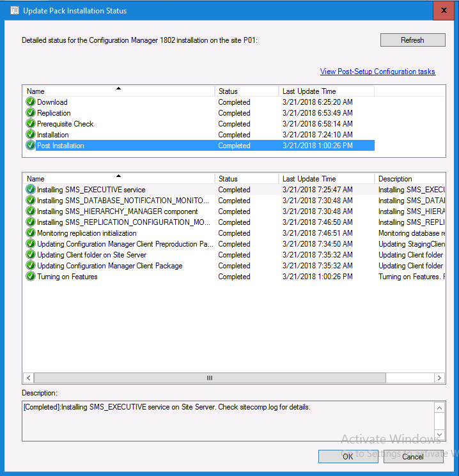Image resolution: width=459 pixels, height=476 pixels.
Task: Click the horizontal scrollbar left arrow
Action: (x=29, y=378)
